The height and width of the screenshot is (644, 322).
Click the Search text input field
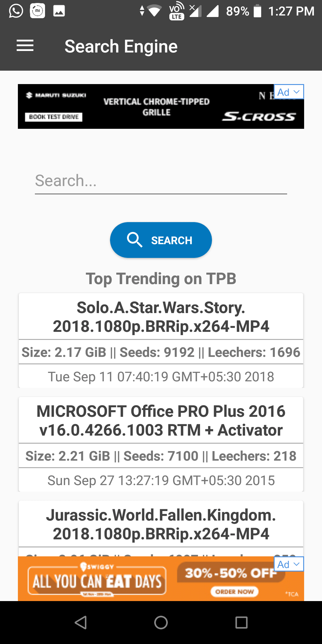[x=161, y=181]
